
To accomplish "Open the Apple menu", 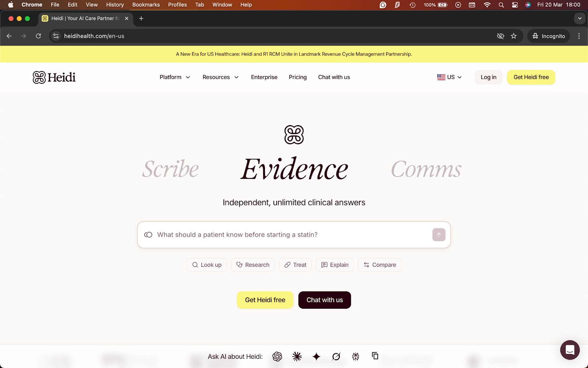I will coord(11,5).
